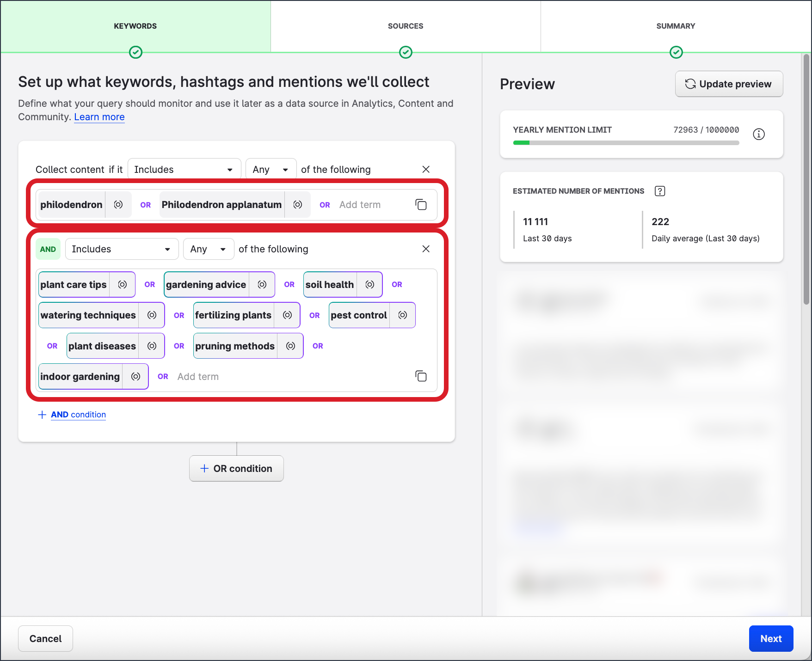Click the preview panel vertical scrollbar

806,180
